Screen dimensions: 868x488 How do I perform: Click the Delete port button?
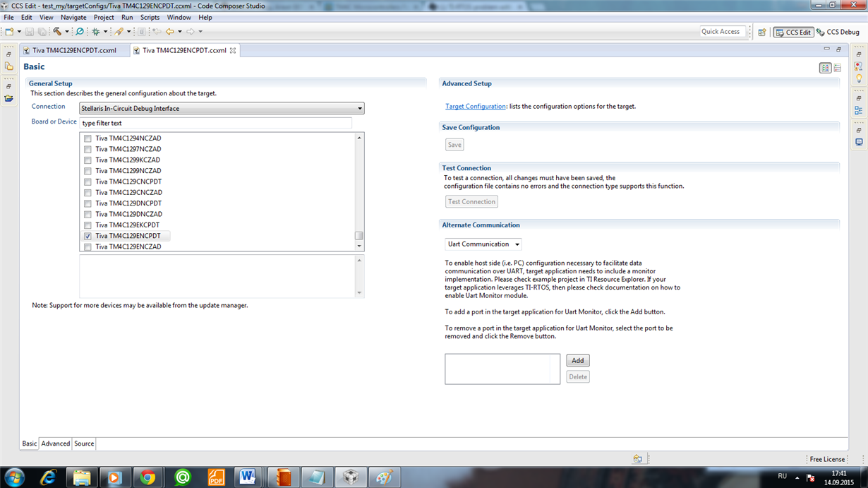pyautogui.click(x=578, y=377)
